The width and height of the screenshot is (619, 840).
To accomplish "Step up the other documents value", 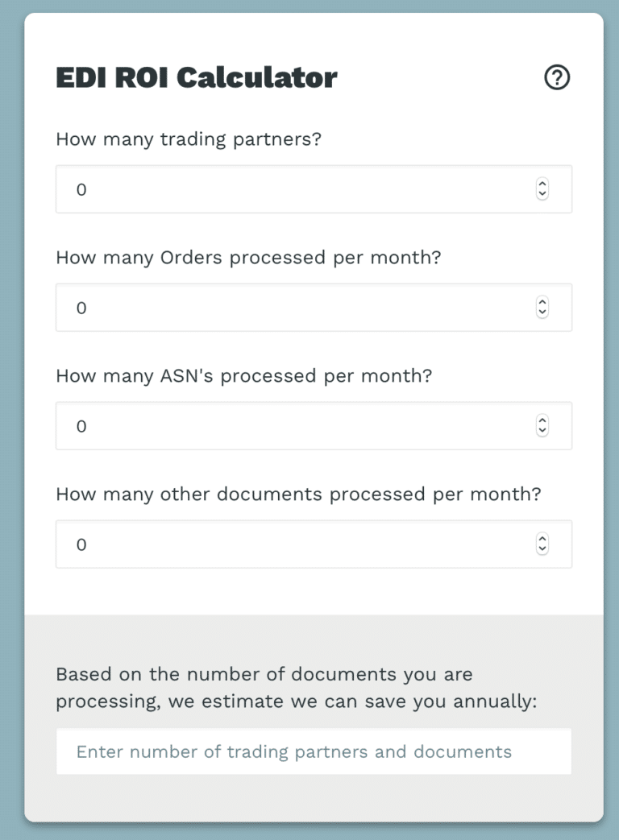I will coord(542,539).
